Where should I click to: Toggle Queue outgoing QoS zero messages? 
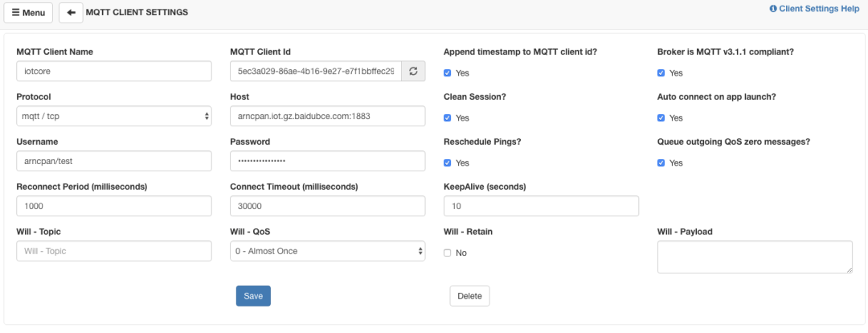click(661, 163)
